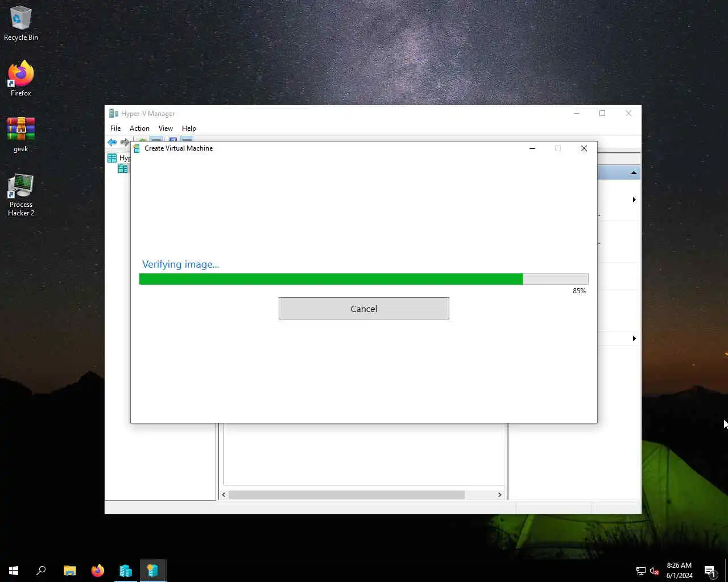Viewport: 728px width, 582px height.
Task: Open the network status tray icon
Action: pos(640,571)
